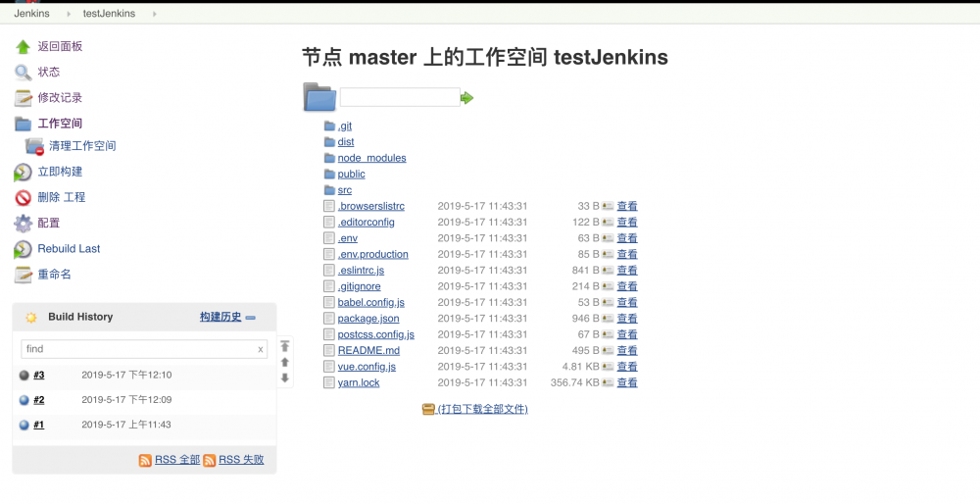Open the src folder link
The image size is (980, 504).
tap(344, 190)
